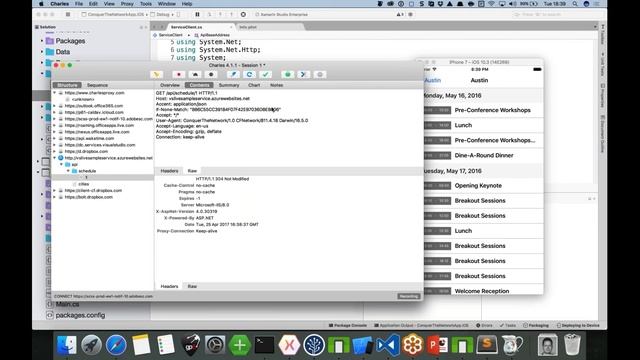Viewport: 640px width, 360px height.
Task: Open Finder from the Dock
Action: tap(67, 345)
